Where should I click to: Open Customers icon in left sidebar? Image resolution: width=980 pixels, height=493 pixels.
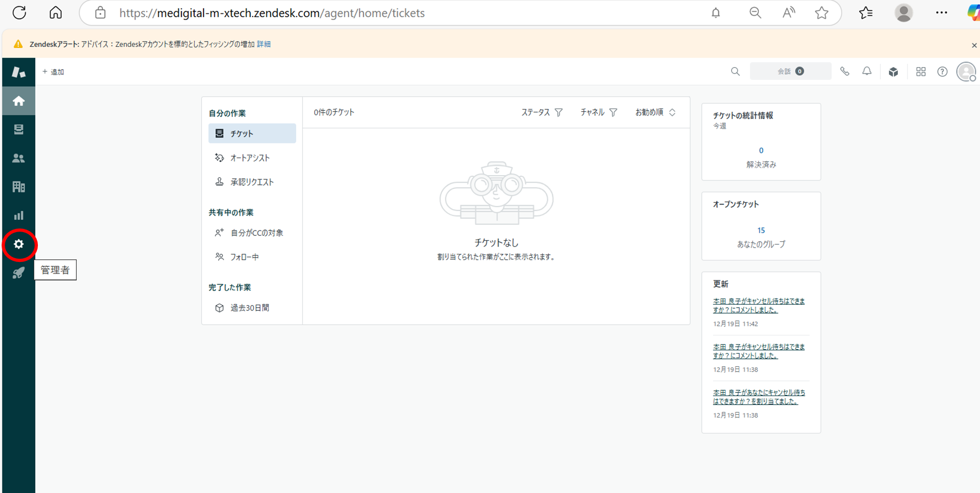coord(19,158)
